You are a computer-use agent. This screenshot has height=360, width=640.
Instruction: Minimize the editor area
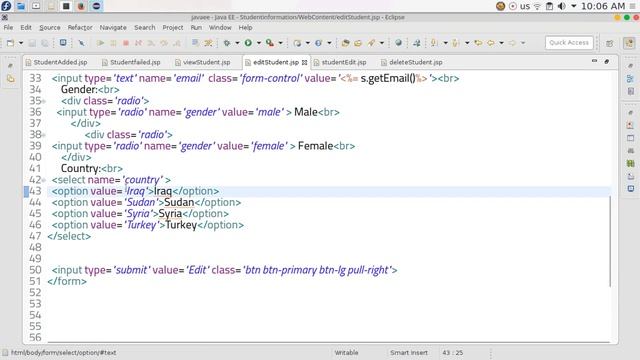[594, 61]
